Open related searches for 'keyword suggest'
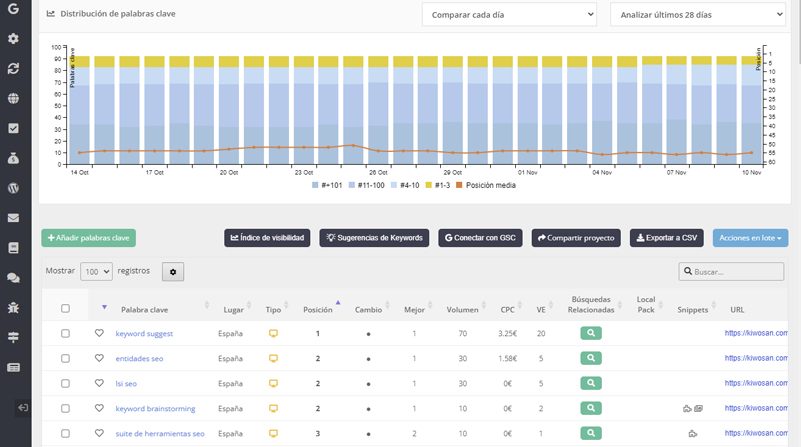The image size is (801, 447). click(x=591, y=333)
